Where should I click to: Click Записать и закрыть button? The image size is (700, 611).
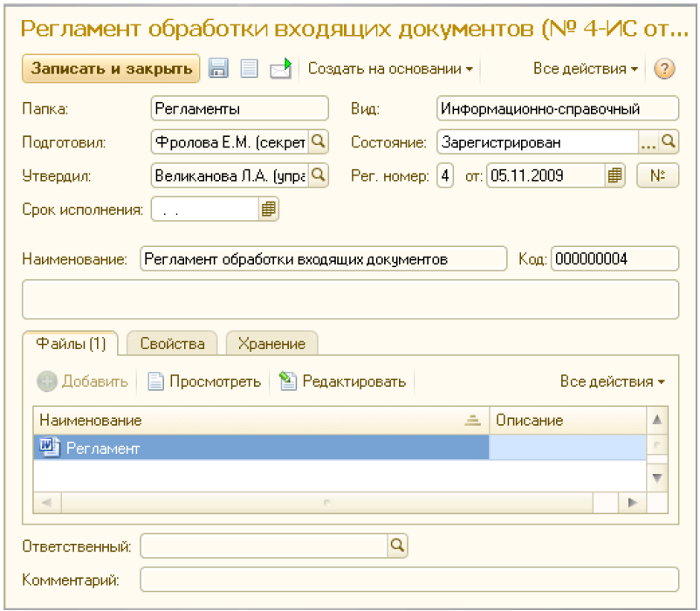(111, 69)
